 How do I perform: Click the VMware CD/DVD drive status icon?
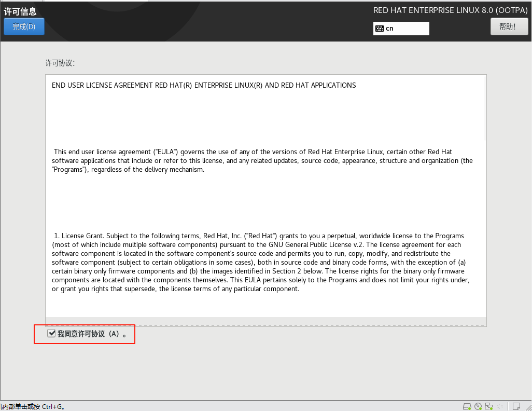pos(478,406)
